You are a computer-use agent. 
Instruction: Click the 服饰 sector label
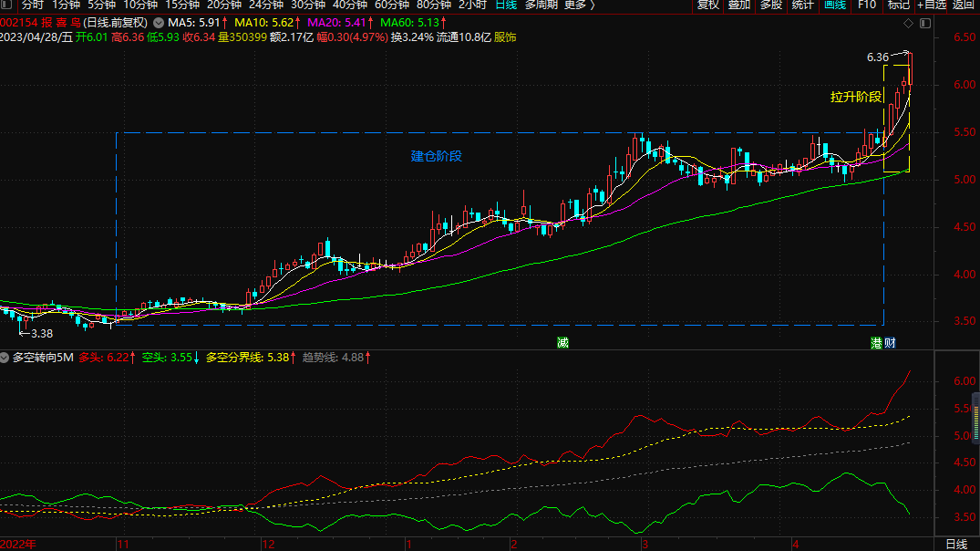[x=505, y=37]
